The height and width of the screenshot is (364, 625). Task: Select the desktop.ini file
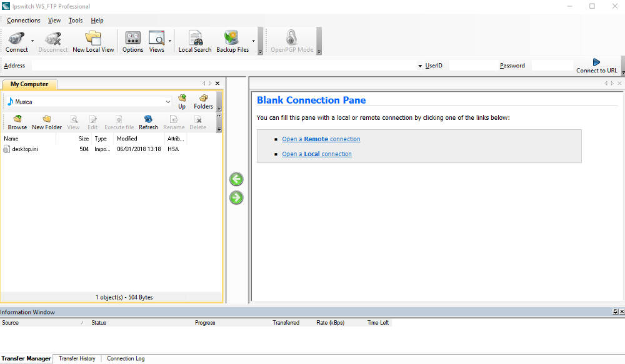click(x=21, y=149)
